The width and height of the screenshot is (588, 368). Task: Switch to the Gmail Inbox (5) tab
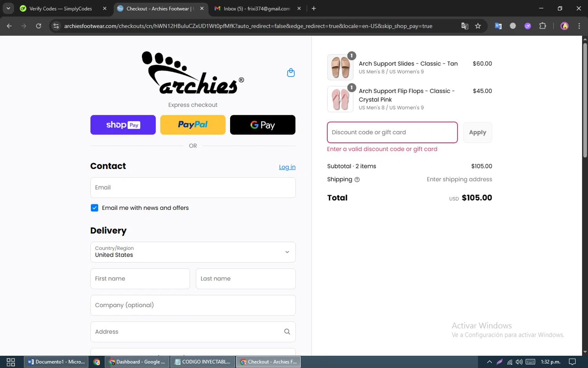click(257, 8)
